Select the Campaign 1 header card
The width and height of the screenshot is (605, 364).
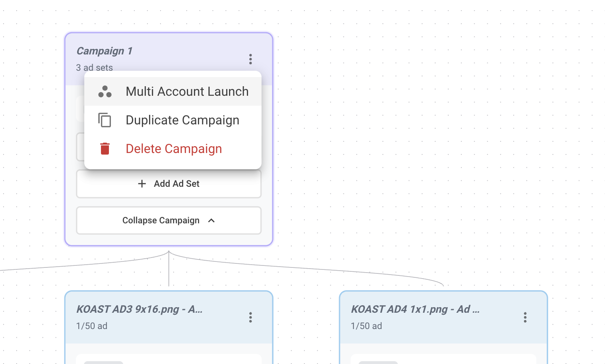[105, 51]
